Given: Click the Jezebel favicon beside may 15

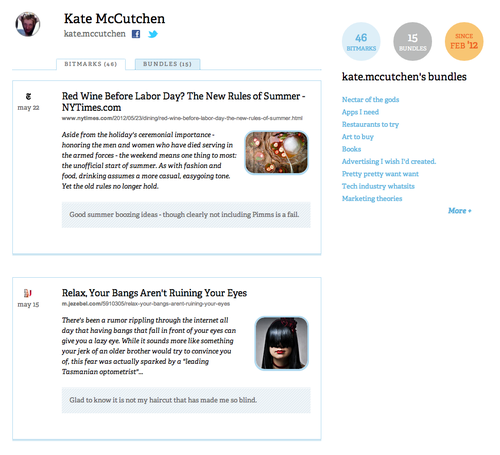Looking at the screenshot, I should click(x=28, y=293).
